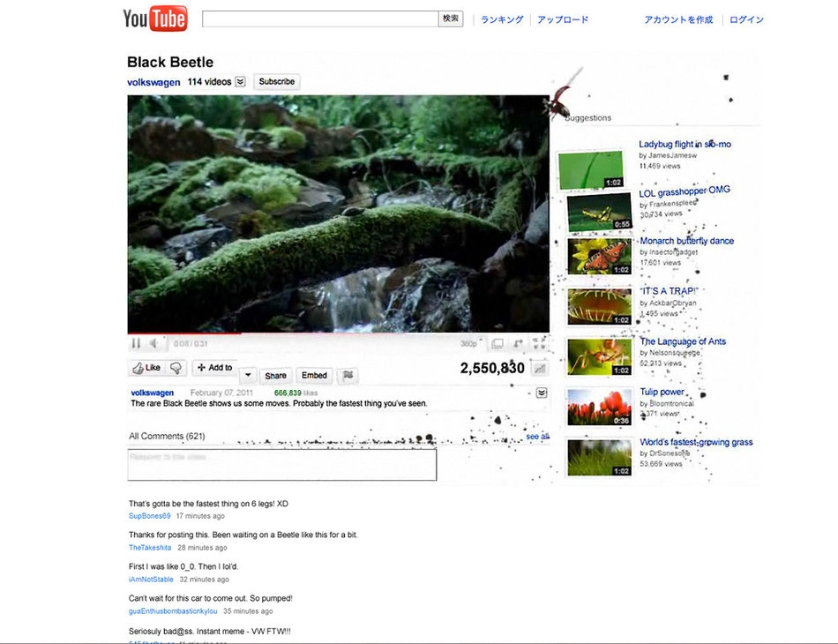The height and width of the screenshot is (644, 838).
Task: Open commenter guaEnthusbombasticnkylou profile
Action: [173, 610]
